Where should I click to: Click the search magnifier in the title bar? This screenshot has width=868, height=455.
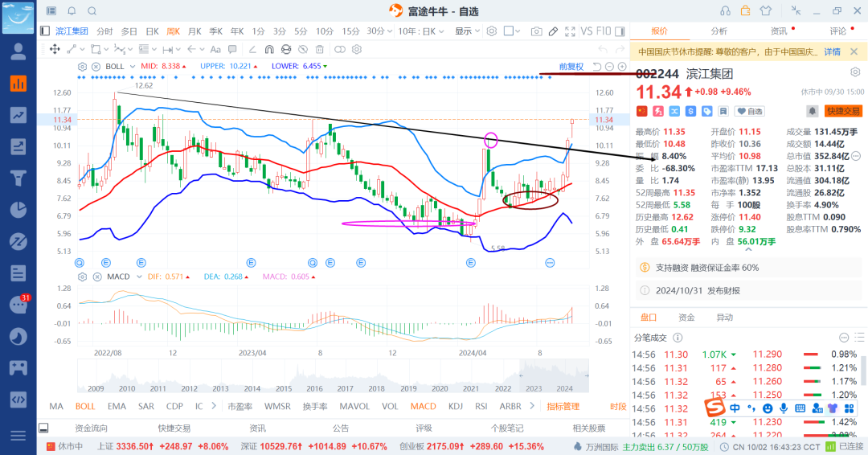92,10
